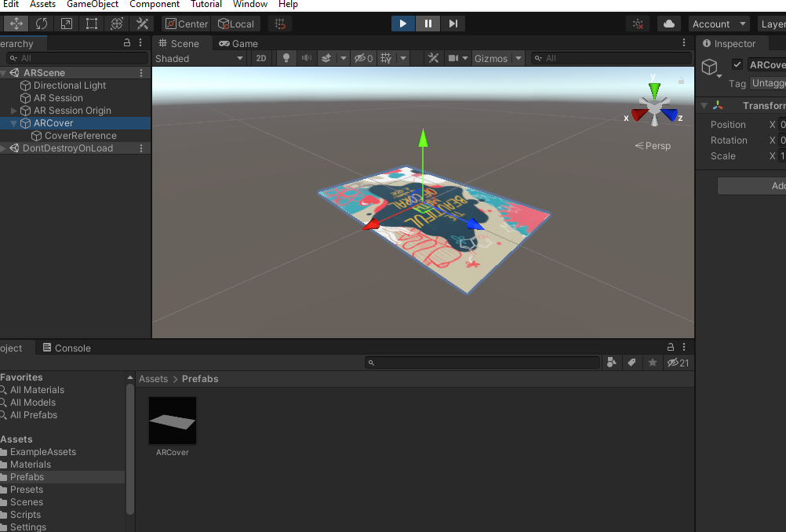The width and height of the screenshot is (786, 532).
Task: Open scene component tools icon
Action: pos(433,58)
